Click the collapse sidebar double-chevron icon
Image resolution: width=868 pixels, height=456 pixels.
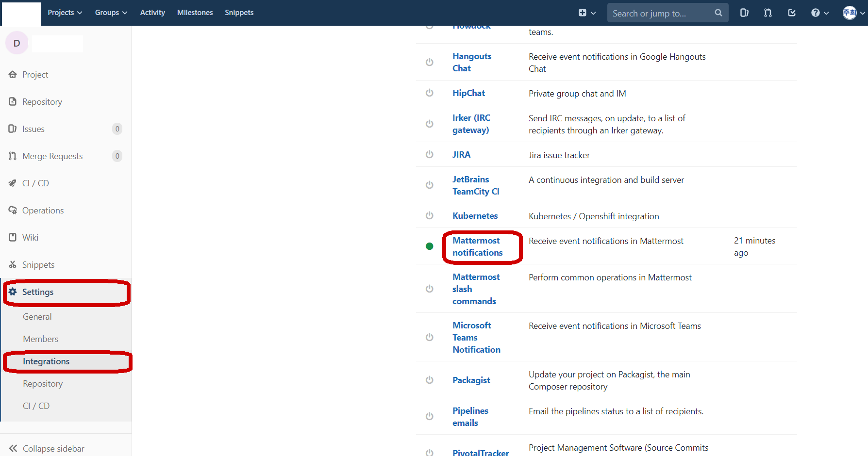coord(13,448)
